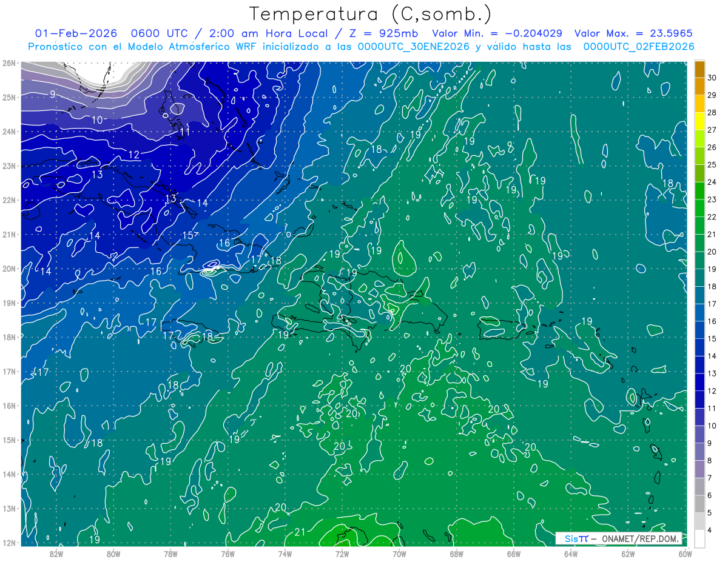Viewport: 728px width, 562px height.
Task: Click the '22N' latitude axis label
Action: 9,200
